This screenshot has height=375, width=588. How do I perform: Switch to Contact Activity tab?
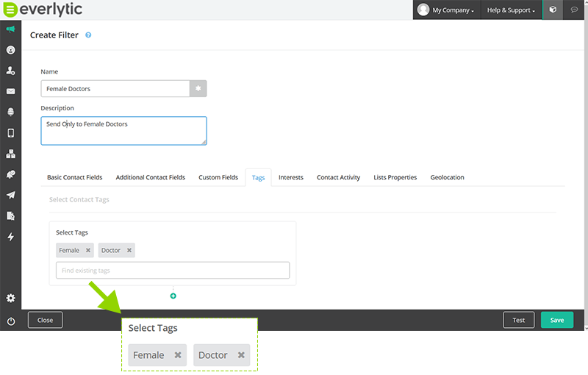[338, 177]
